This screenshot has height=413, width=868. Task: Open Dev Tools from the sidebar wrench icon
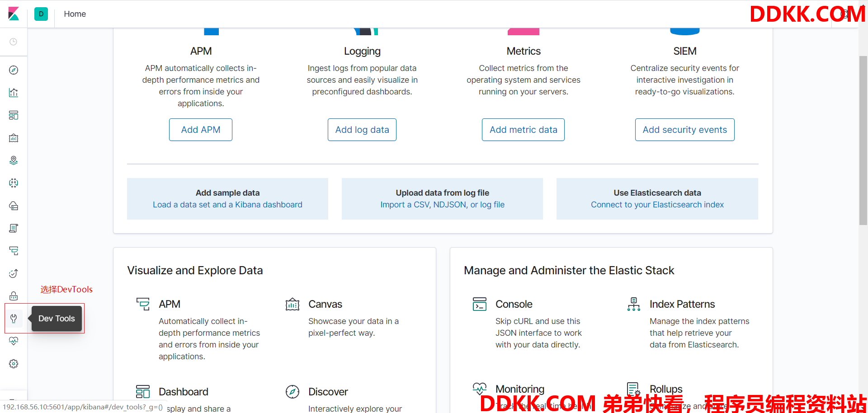click(x=14, y=319)
